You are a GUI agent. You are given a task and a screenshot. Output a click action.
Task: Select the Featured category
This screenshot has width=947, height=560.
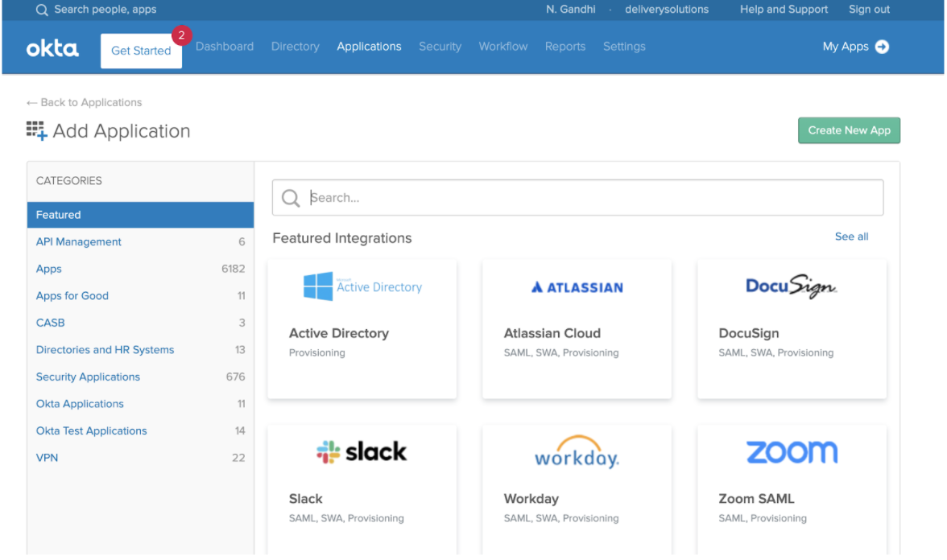pyautogui.click(x=140, y=215)
